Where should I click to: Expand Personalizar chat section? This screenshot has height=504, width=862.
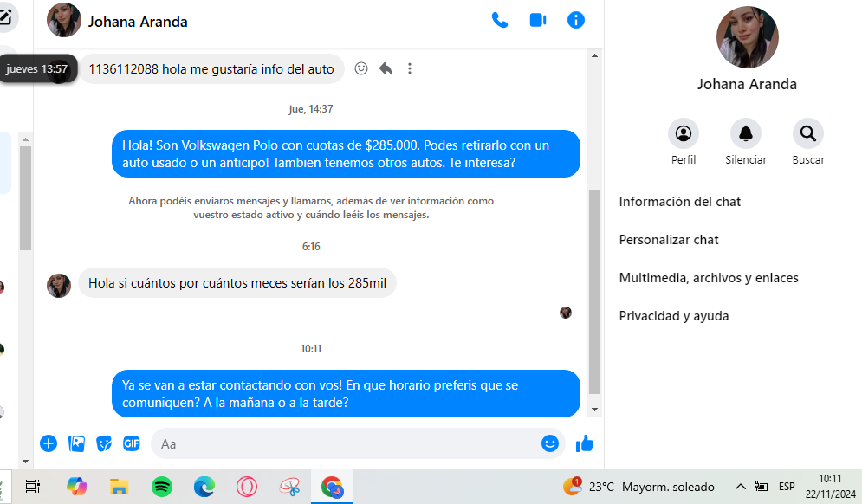pyautogui.click(x=669, y=240)
